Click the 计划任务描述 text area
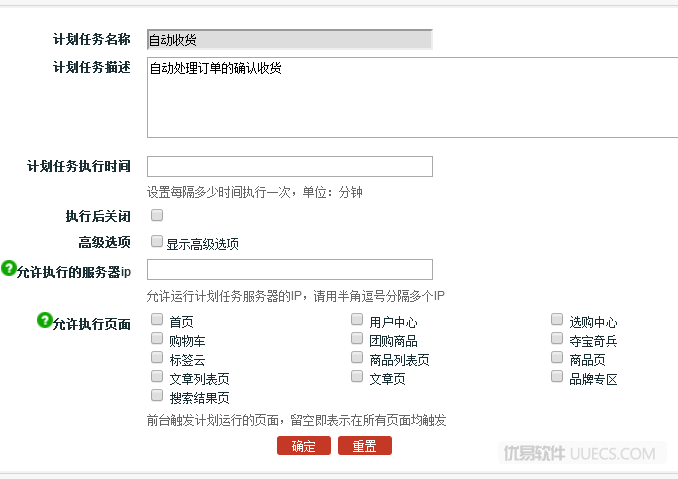This screenshot has width=678, height=479. [x=413, y=97]
